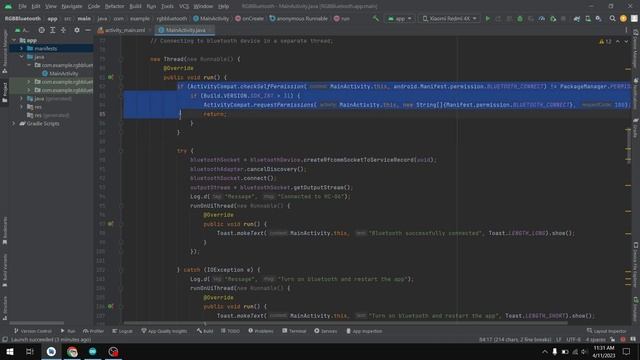Open Windows Start menu
The image size is (640, 360).
pos(10,351)
